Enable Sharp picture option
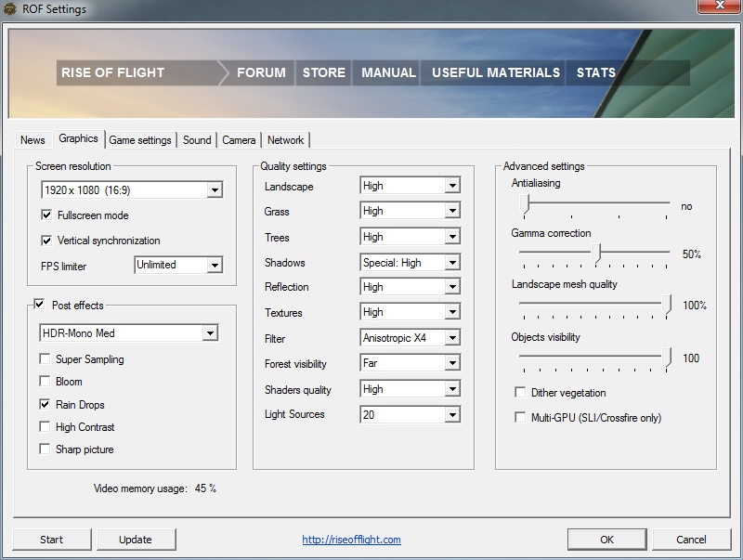 point(45,449)
